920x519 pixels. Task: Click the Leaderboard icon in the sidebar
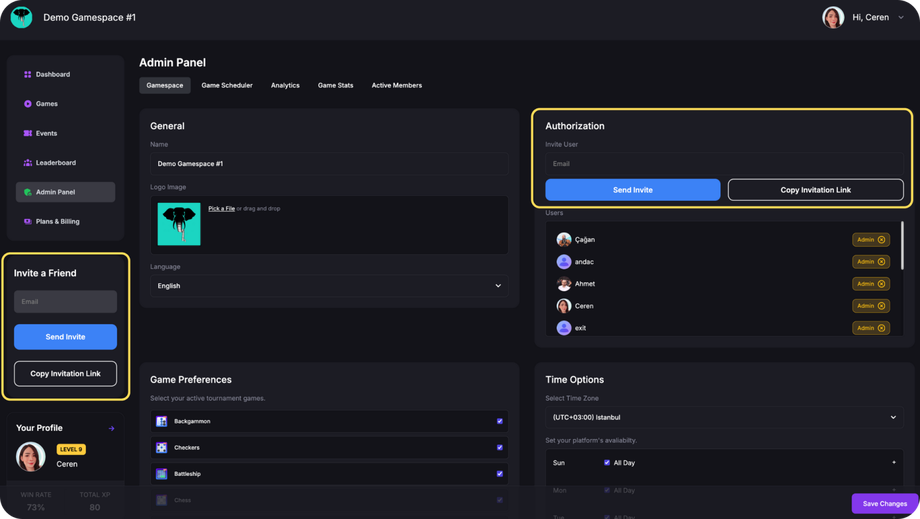click(28, 162)
